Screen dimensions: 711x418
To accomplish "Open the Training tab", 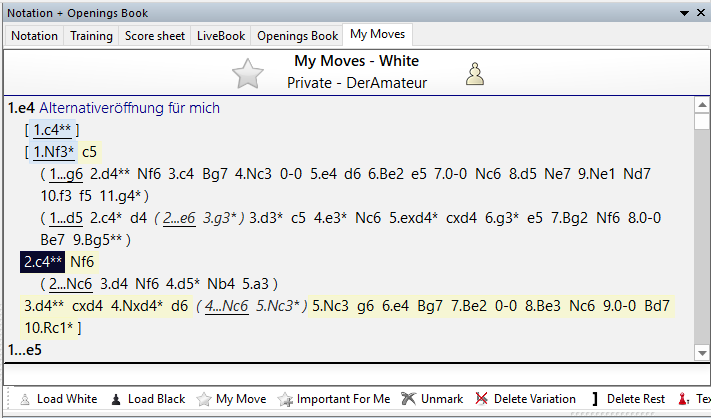I will click(91, 36).
